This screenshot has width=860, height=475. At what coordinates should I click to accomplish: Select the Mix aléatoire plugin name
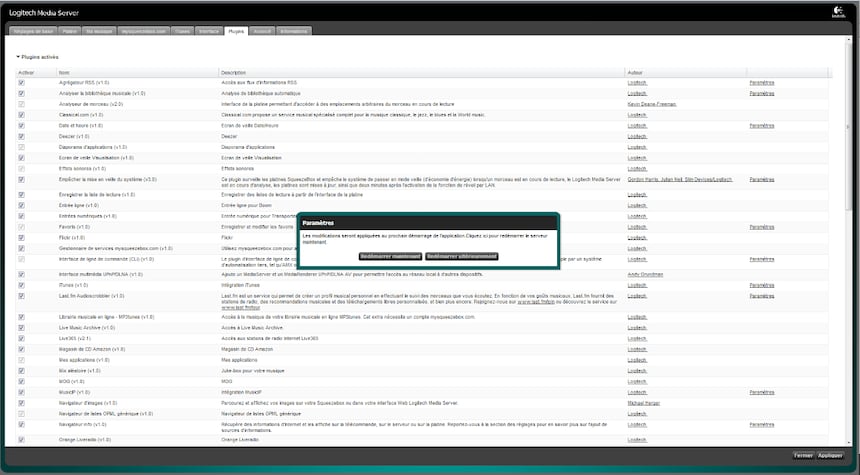click(80, 371)
